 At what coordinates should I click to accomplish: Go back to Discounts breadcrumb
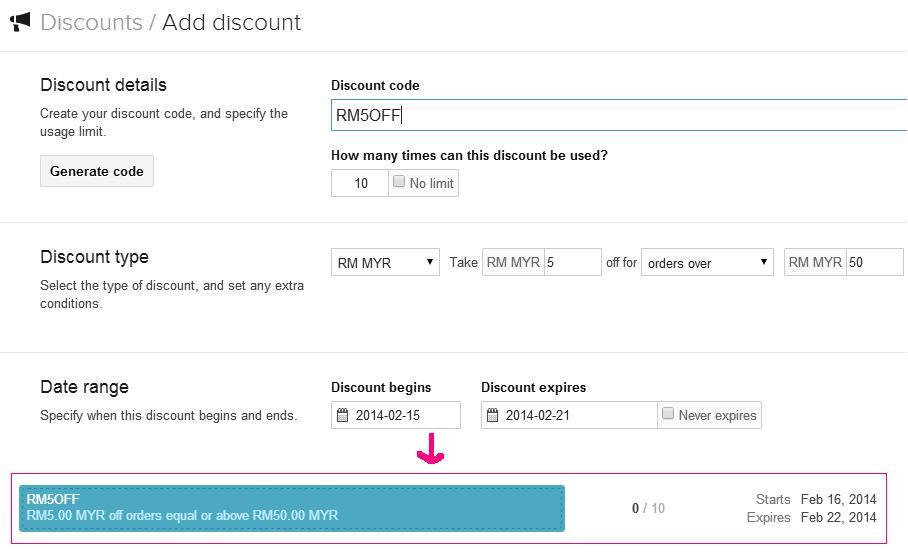click(x=91, y=23)
